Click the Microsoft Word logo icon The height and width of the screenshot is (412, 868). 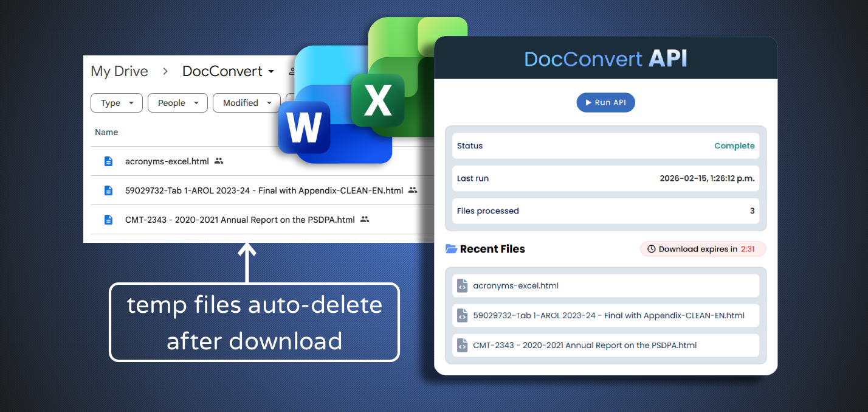pyautogui.click(x=304, y=127)
